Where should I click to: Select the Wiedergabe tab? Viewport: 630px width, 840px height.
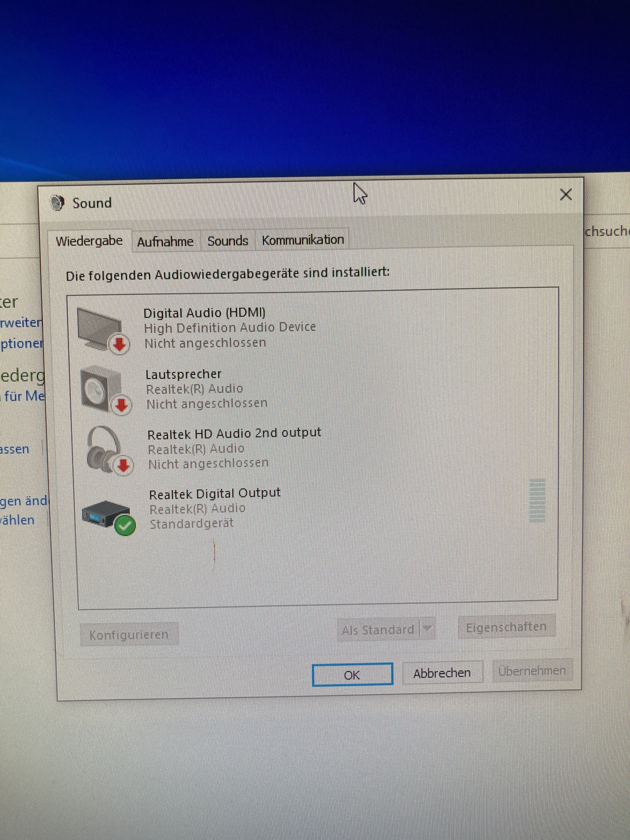click(89, 241)
